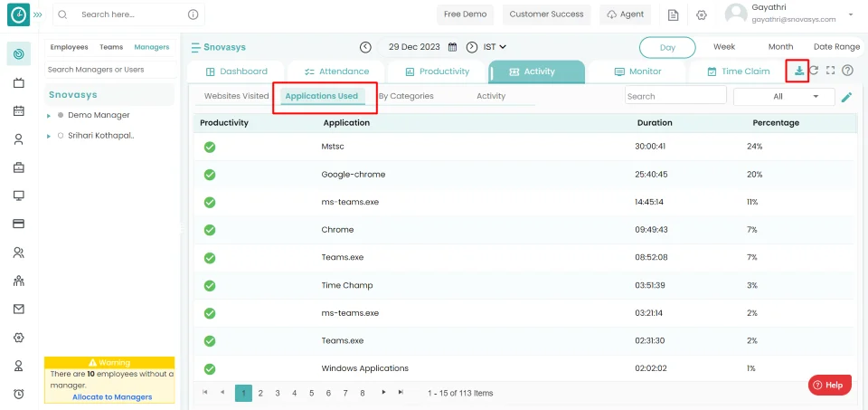
Task: Click the Time Champ clock logo
Action: [x=18, y=15]
